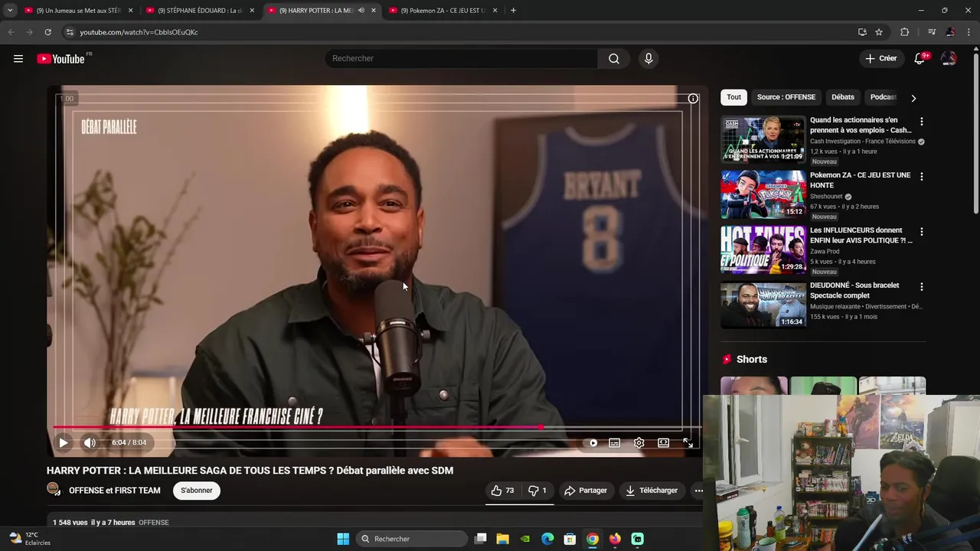
Task: Click the search magnifier button
Action: coord(613,59)
